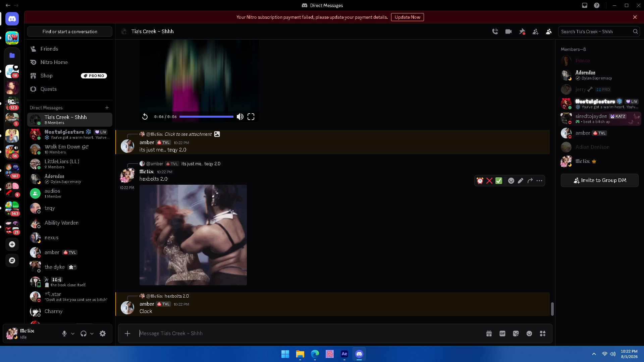Image resolution: width=644 pixels, height=362 pixels.
Task: Add friends to DM icon in header
Action: [535, 32]
